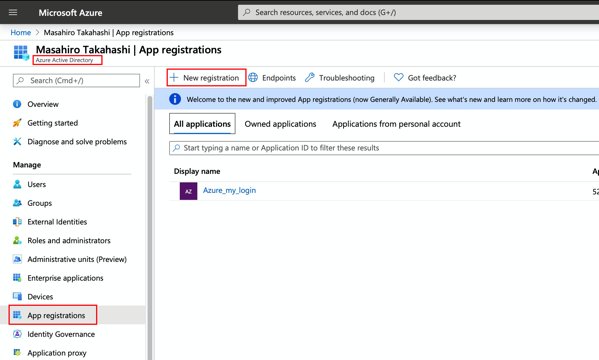Screen dimensions: 599x360
Task: Collapse the sidebar with the double chevron
Action: pos(147,81)
